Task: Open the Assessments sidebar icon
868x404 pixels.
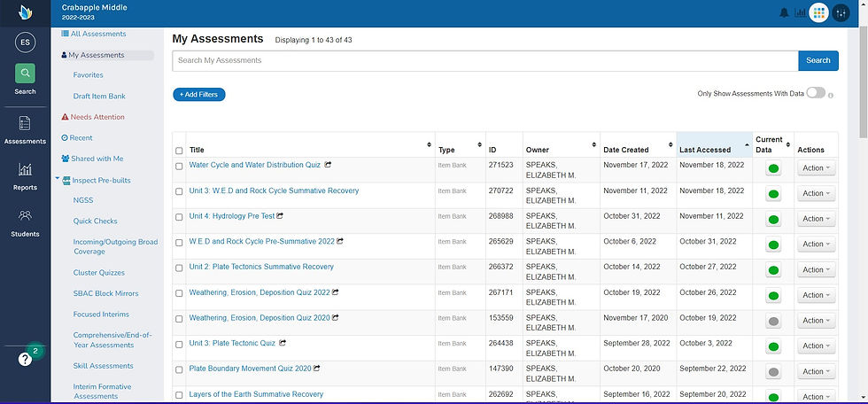Action: point(25,123)
